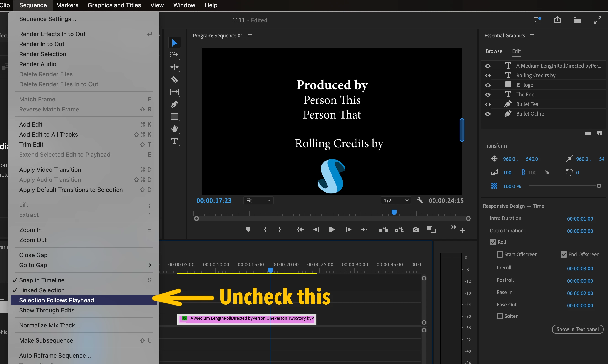Select the Selection tool arrow
608x364 pixels.
point(175,43)
